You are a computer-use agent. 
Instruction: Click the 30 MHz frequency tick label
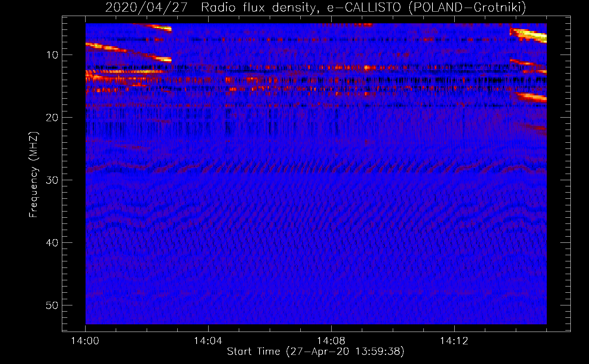[52, 180]
